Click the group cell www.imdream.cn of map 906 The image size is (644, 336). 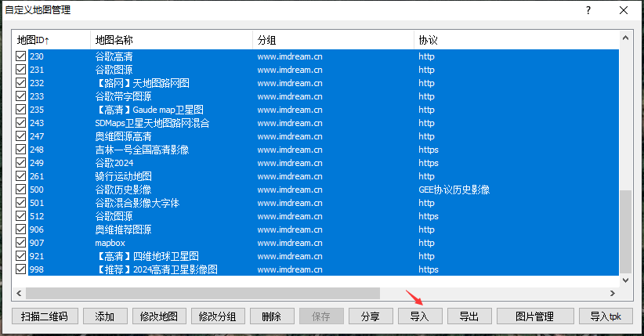coord(290,229)
